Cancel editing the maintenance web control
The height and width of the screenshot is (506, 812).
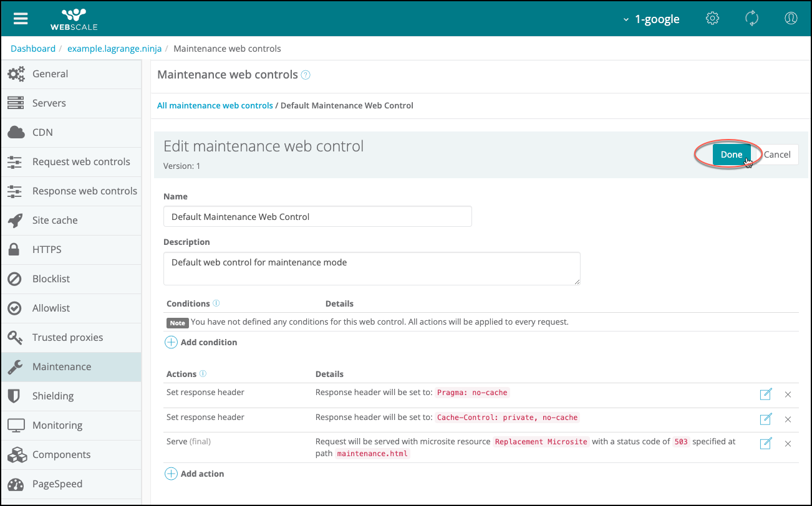(x=777, y=155)
